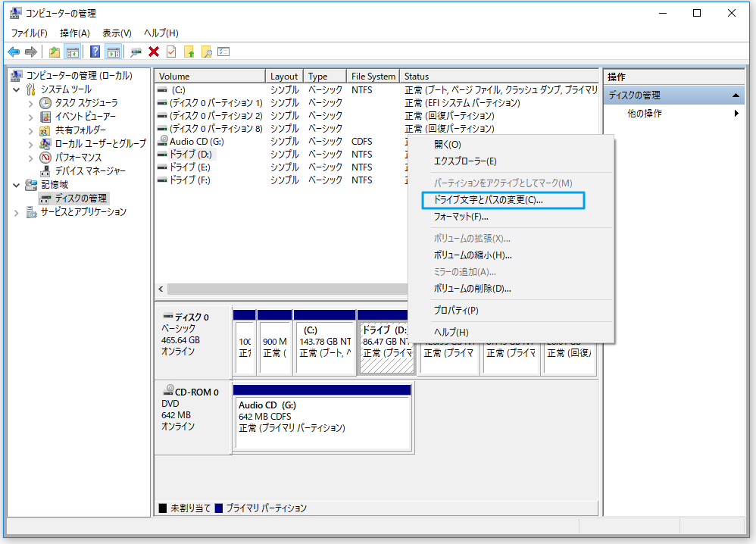
Task: Open the 他の操作 submenu arrow
Action: (x=736, y=114)
